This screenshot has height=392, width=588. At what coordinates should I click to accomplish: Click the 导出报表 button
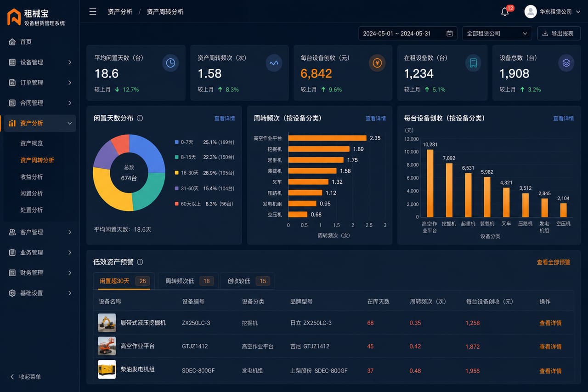pos(559,34)
